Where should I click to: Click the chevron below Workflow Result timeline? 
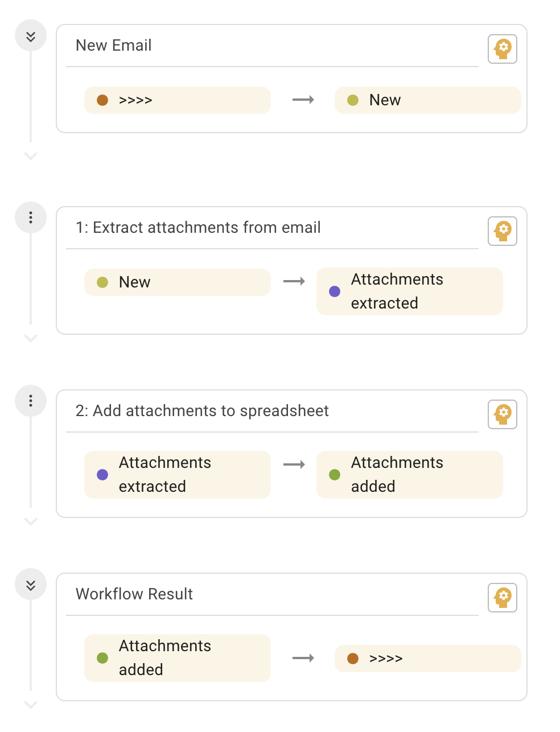[x=31, y=705]
